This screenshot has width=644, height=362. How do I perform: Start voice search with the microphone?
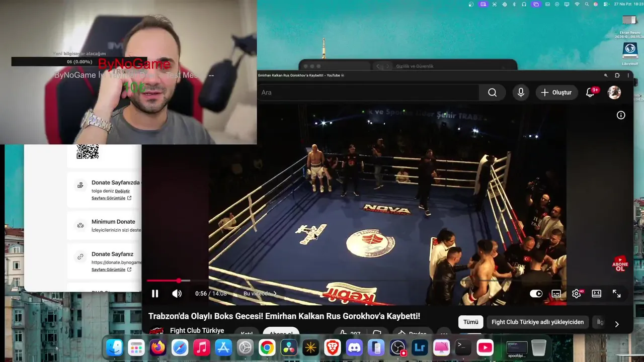click(x=521, y=93)
